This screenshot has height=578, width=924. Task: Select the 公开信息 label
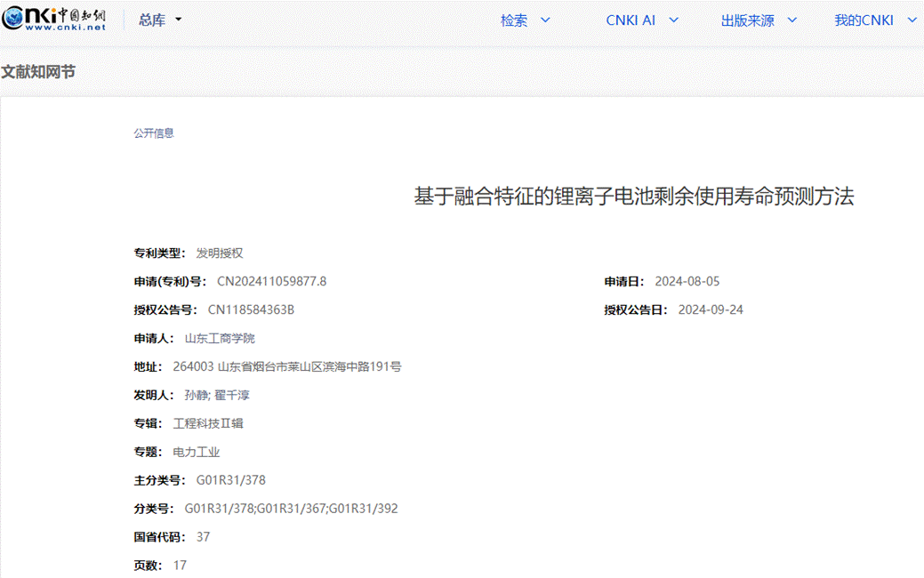[154, 133]
